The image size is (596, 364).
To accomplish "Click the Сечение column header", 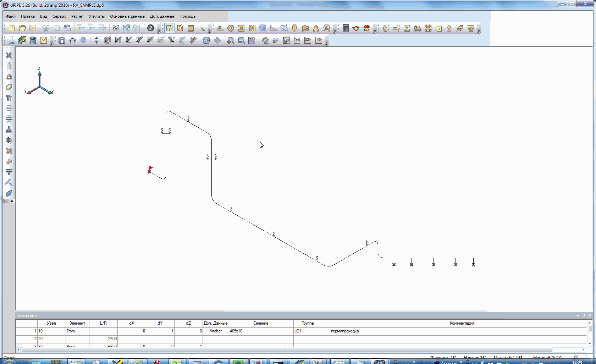I will coord(261,323).
